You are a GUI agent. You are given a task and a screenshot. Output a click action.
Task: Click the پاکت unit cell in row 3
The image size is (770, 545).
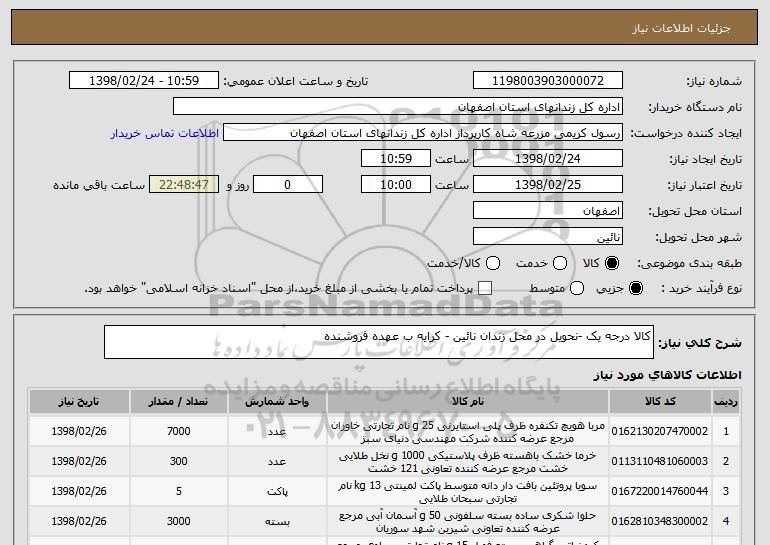(x=277, y=491)
